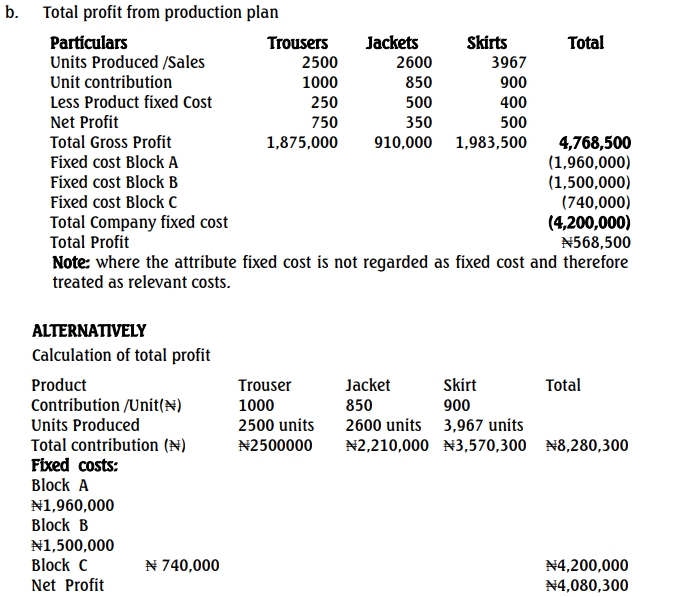Select the bold 'Fixed costs:' label
The image size is (674, 597).
(75, 465)
